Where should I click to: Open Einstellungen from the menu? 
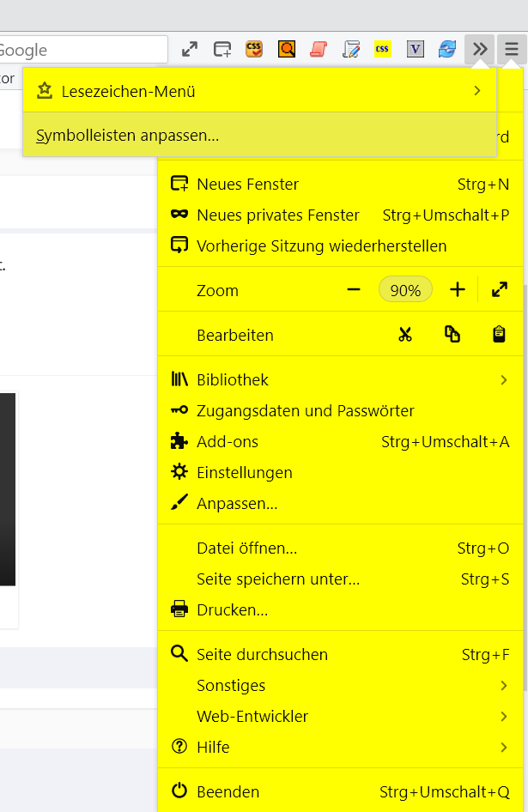click(x=245, y=472)
